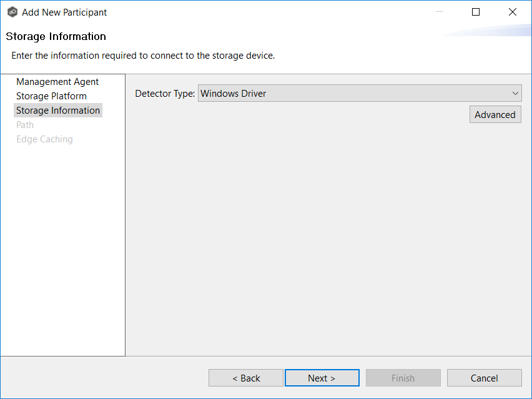The width and height of the screenshot is (532, 399).
Task: Cancel the wizard
Action: pos(484,378)
